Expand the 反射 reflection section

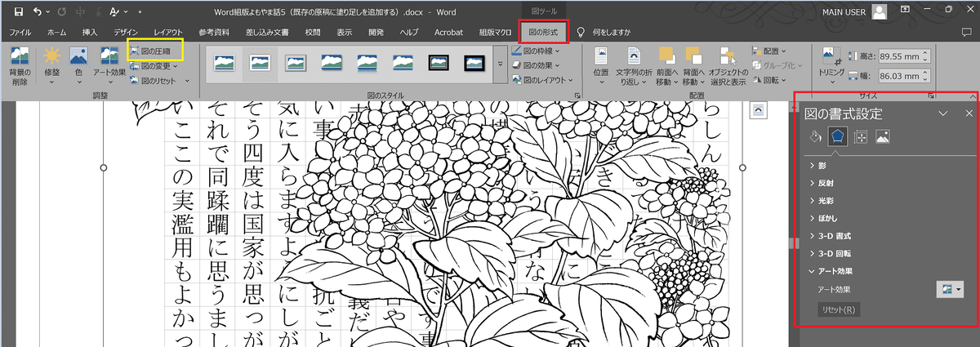coord(821,184)
